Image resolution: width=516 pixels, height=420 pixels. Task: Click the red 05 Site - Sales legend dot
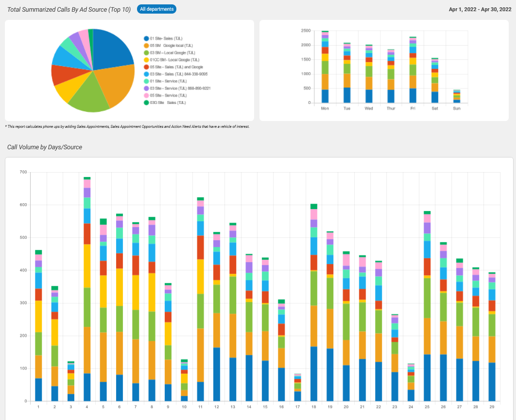coord(146,67)
